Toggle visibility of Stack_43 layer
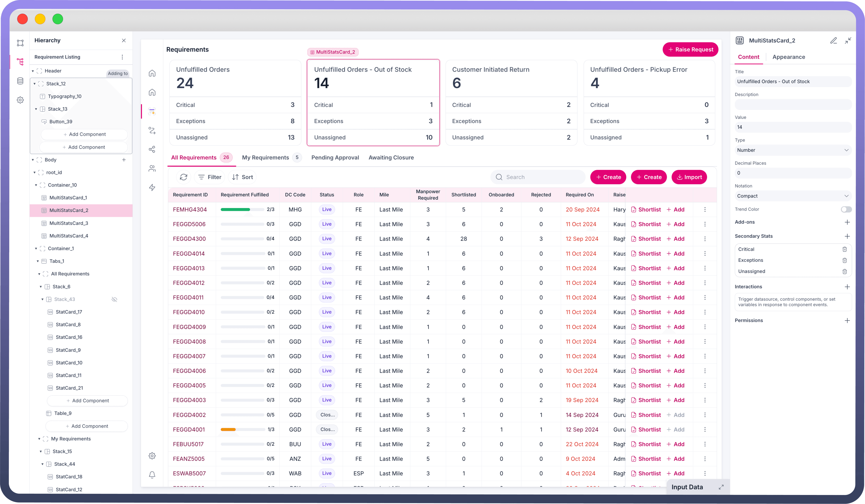This screenshot has height=504, width=865. 114,299
